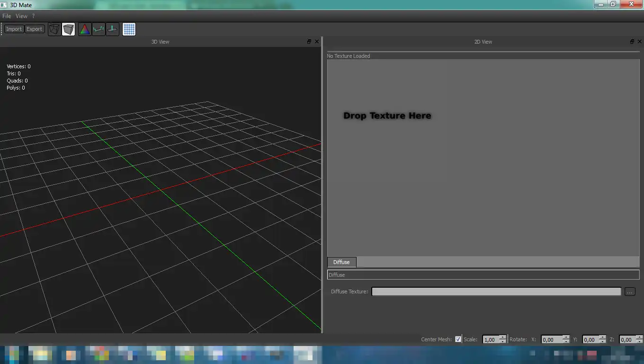
Task: Increase the Scale value with up arrow
Action: [x=503, y=337]
